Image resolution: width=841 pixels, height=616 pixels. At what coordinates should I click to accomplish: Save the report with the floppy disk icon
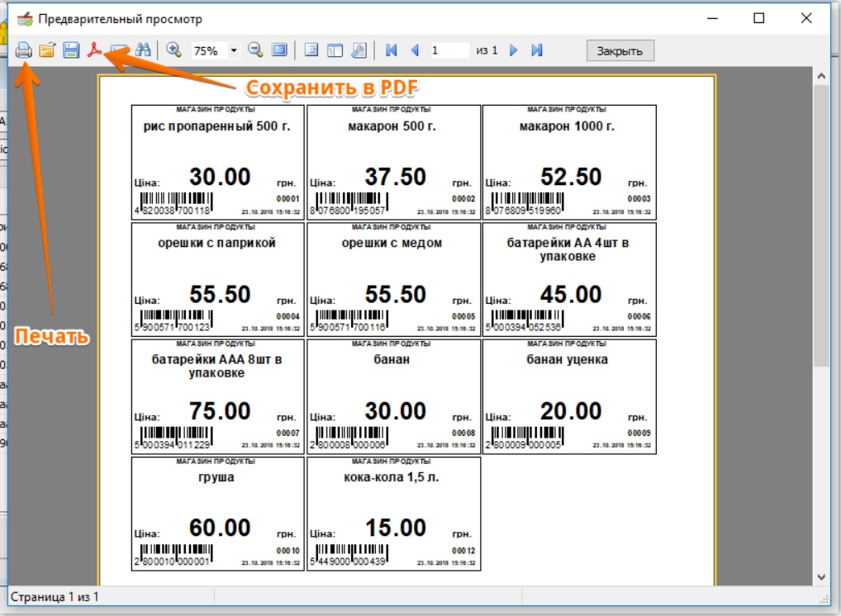pos(71,50)
